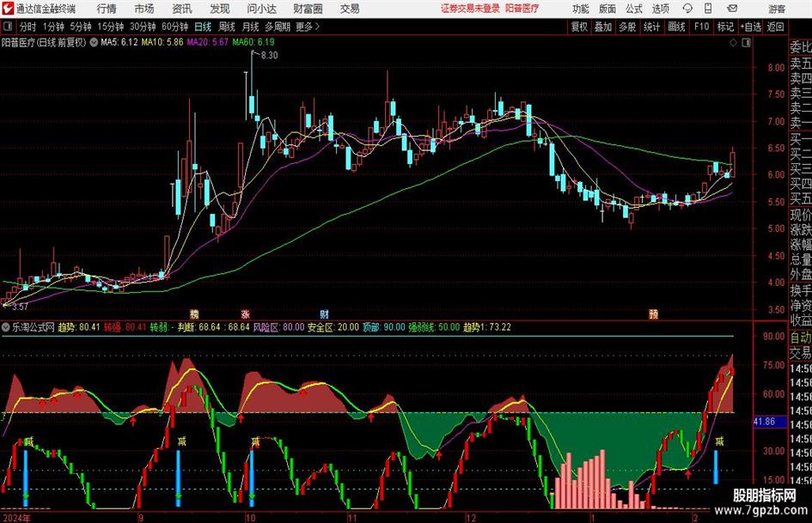Image resolution: width=812 pixels, height=523 pixels.
Task: Click the MA20: 5.67 value
Action: click(x=207, y=42)
